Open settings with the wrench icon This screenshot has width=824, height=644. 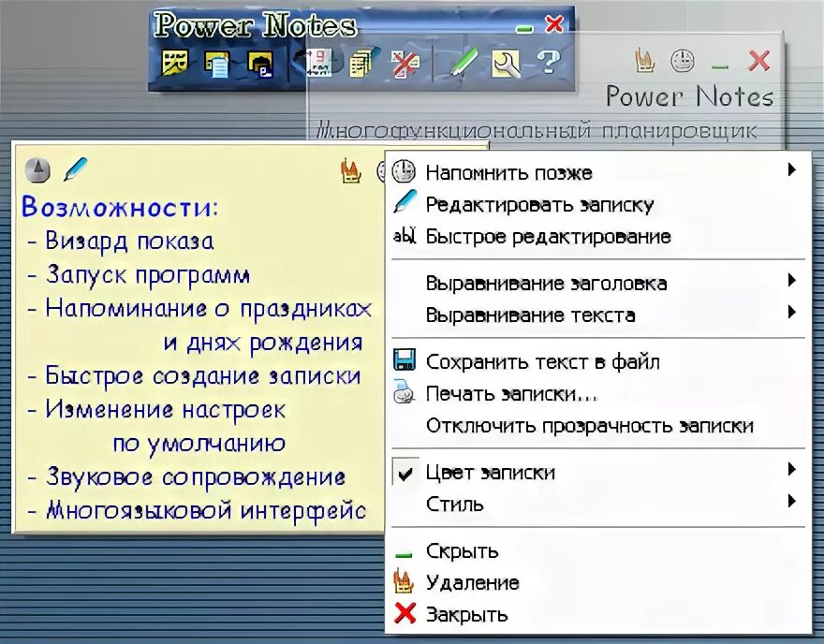pos(506,64)
